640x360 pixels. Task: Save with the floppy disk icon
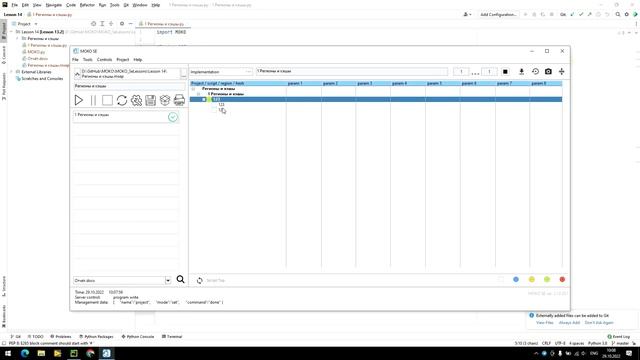pyautogui.click(x=151, y=100)
